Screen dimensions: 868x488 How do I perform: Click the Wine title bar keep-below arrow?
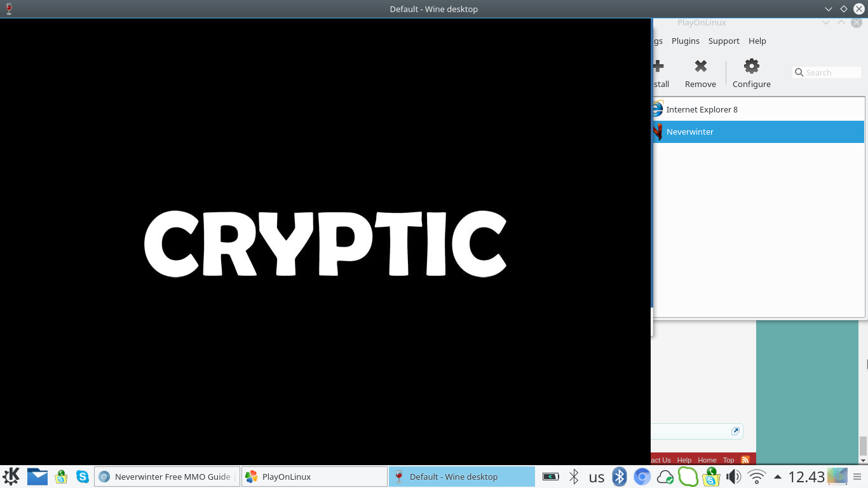tap(829, 9)
